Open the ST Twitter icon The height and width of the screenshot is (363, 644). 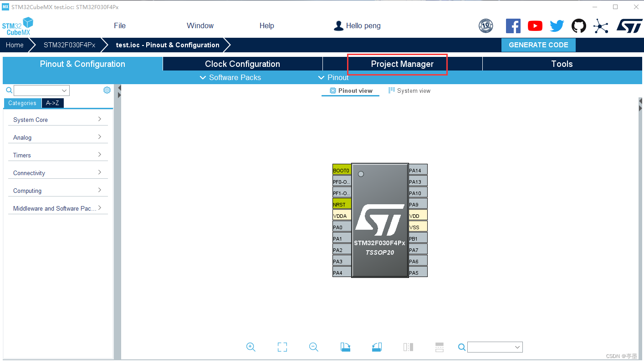point(557,26)
